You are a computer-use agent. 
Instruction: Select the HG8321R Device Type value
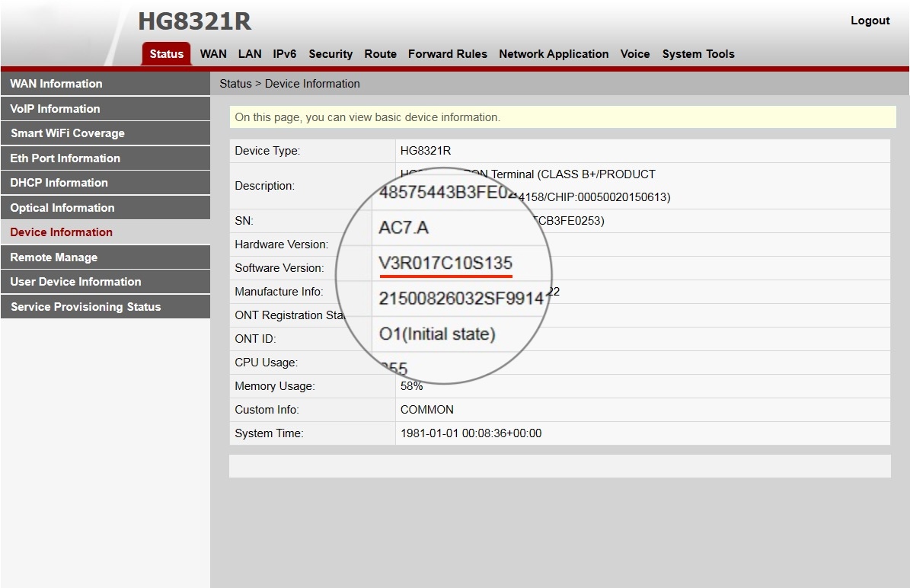point(426,151)
